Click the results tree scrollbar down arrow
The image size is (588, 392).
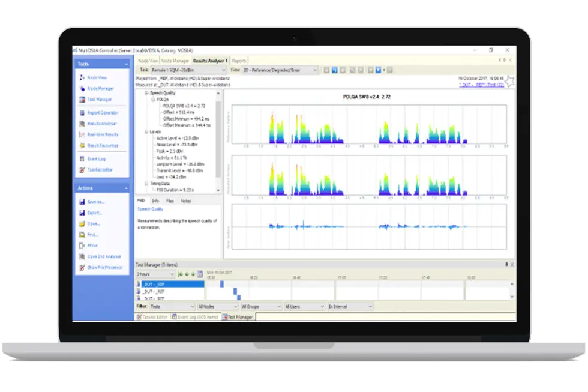coord(218,190)
